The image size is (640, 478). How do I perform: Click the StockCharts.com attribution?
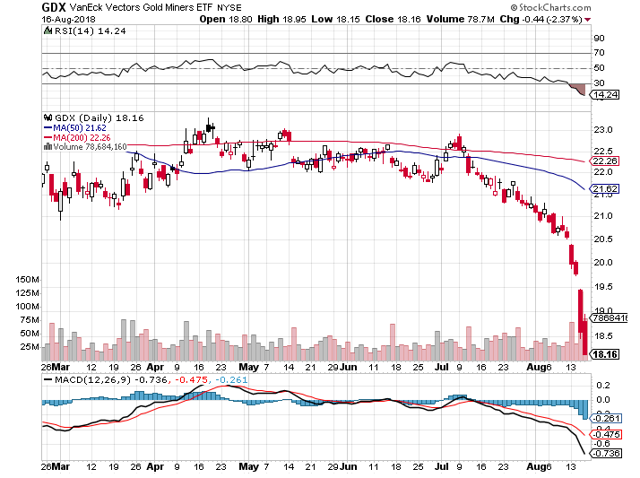(x=551, y=7)
